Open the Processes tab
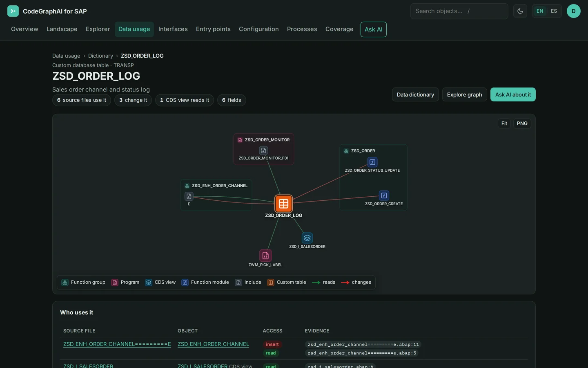 coord(302,29)
